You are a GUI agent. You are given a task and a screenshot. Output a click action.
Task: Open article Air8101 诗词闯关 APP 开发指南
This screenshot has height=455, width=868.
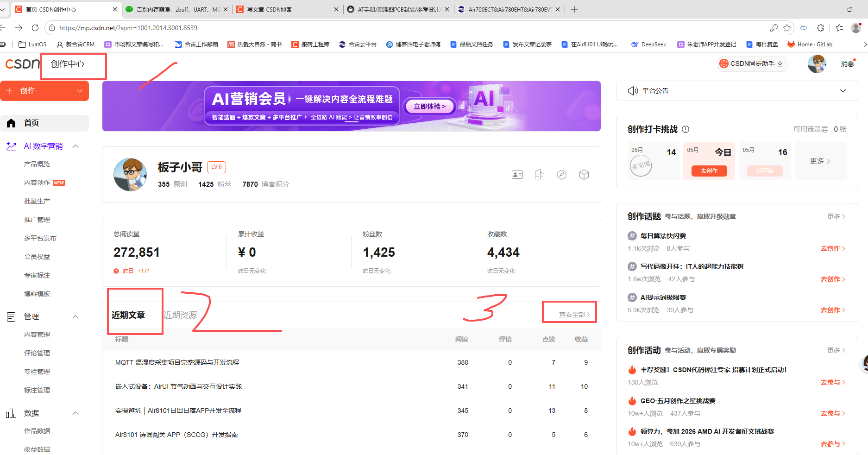click(x=176, y=435)
